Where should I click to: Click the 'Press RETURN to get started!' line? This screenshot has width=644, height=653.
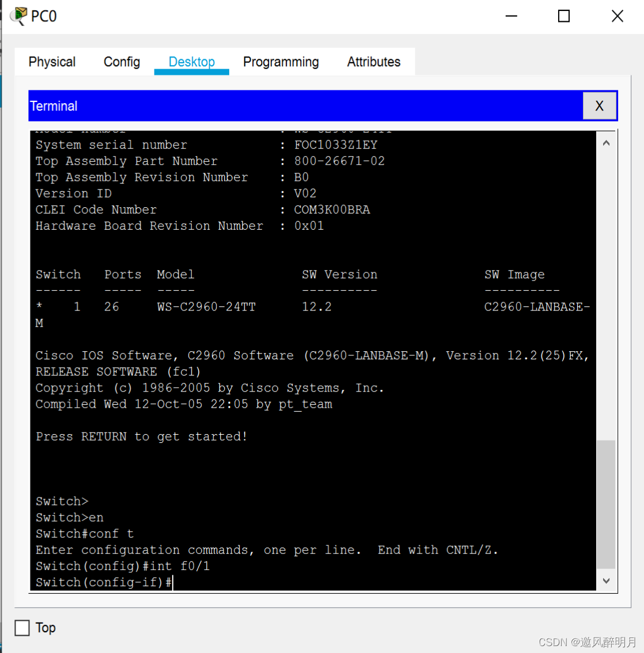point(142,436)
